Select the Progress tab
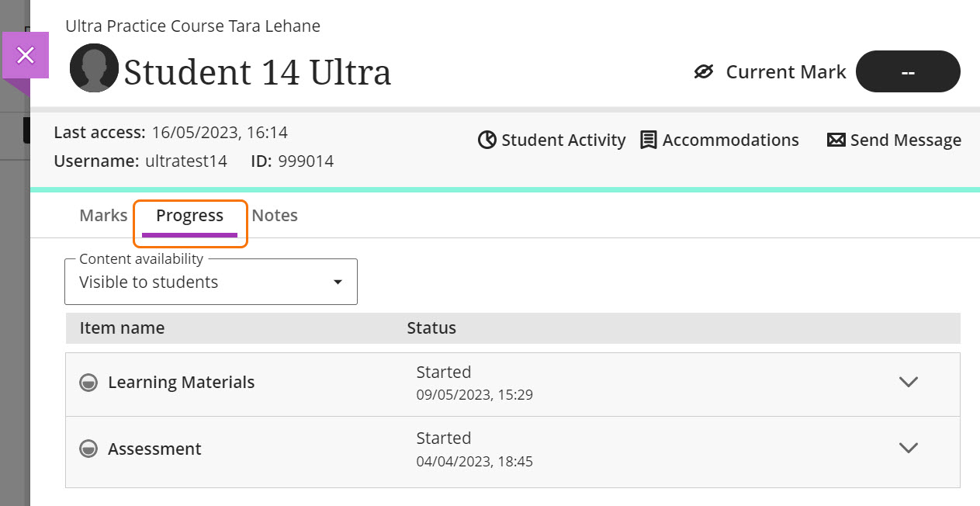 tap(190, 216)
